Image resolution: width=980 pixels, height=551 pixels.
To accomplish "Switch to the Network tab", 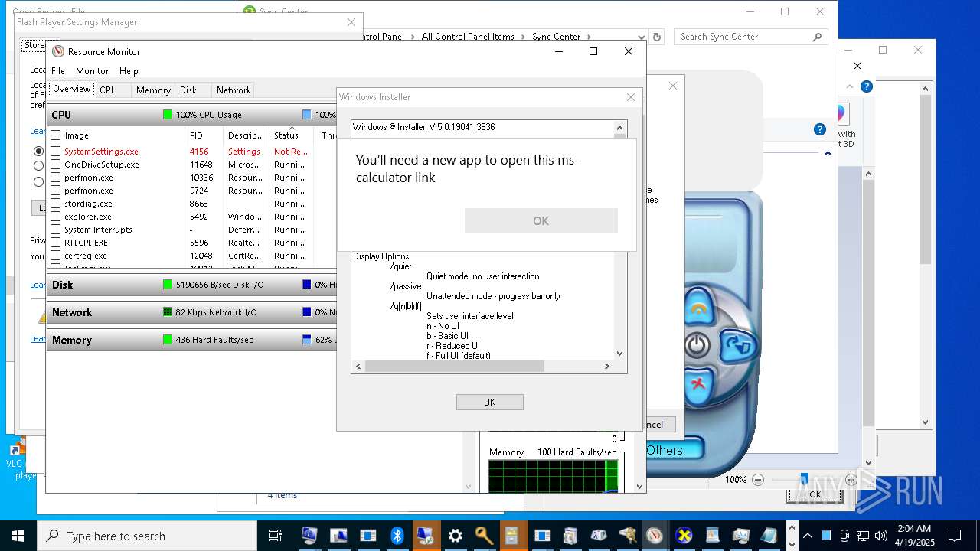I will tap(234, 90).
